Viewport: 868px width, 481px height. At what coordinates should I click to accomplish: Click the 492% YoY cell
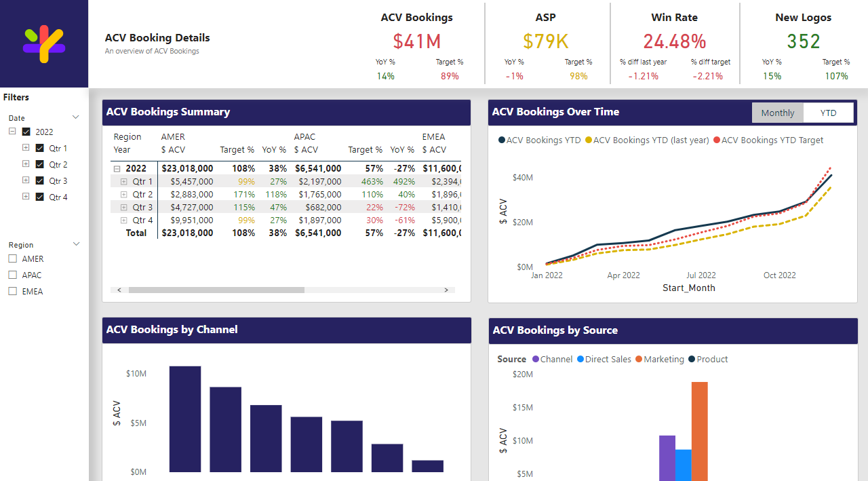click(404, 181)
